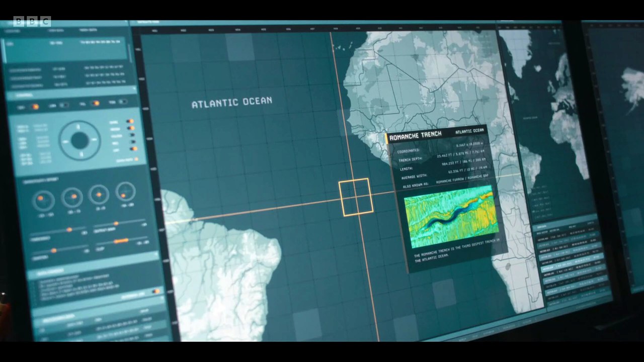The height and width of the screenshot is (362, 644).
Task: Click the left arrow on the directional pad
Action: coord(64,141)
